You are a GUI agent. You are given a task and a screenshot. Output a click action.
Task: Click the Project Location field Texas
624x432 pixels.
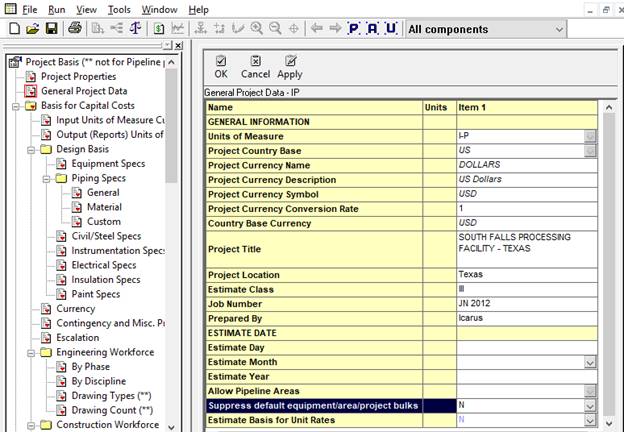click(526, 275)
